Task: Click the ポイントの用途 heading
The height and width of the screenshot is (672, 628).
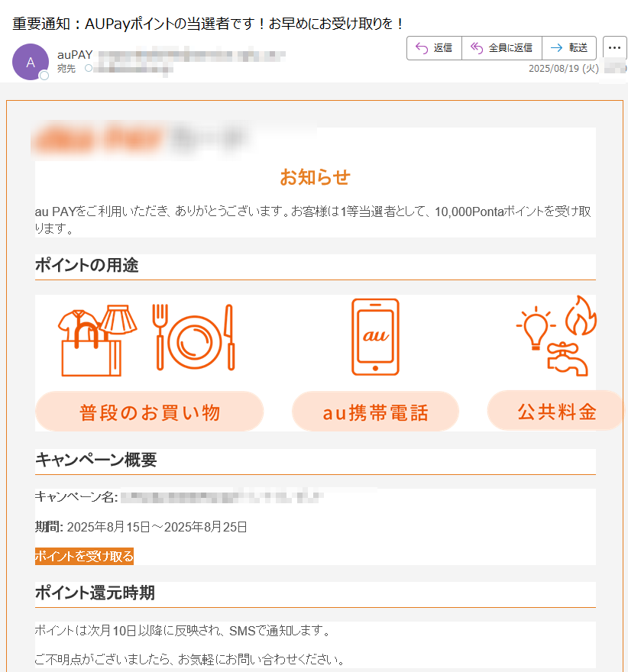Action: click(87, 265)
